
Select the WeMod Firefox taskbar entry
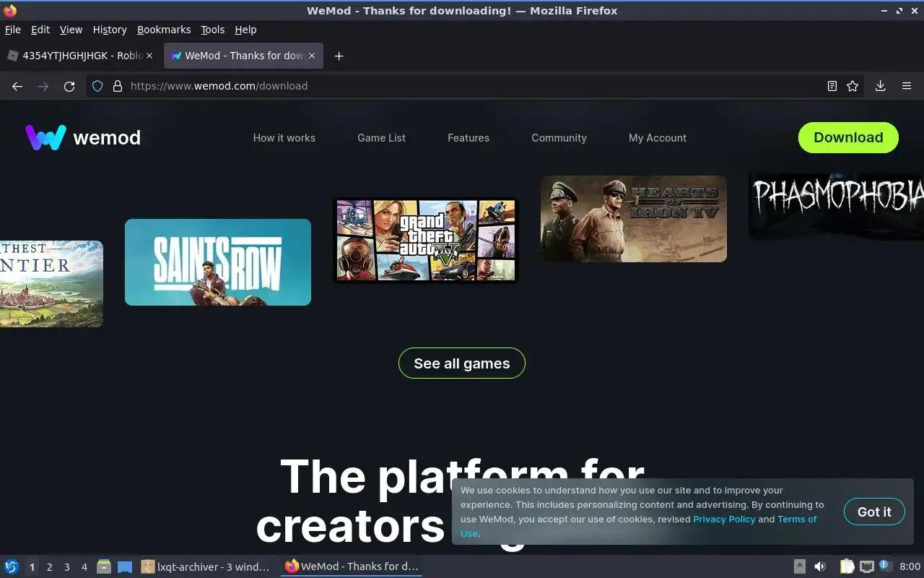tap(352, 567)
